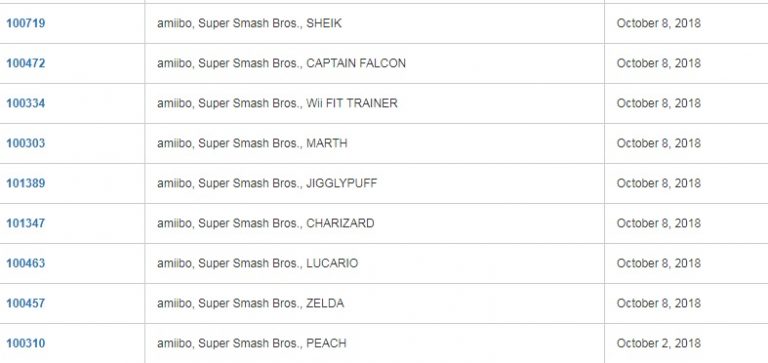768x363 pixels.
Task: Click the CHARIZARD amiibo description
Action: (265, 223)
